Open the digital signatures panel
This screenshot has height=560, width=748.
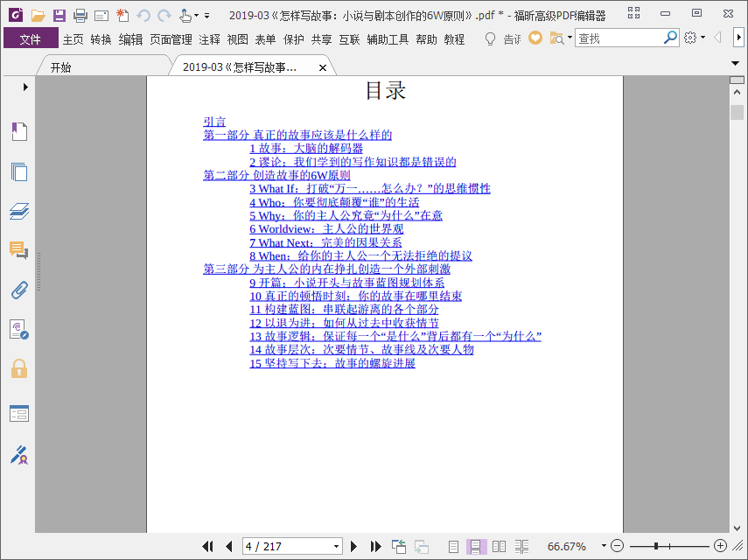pos(19,330)
